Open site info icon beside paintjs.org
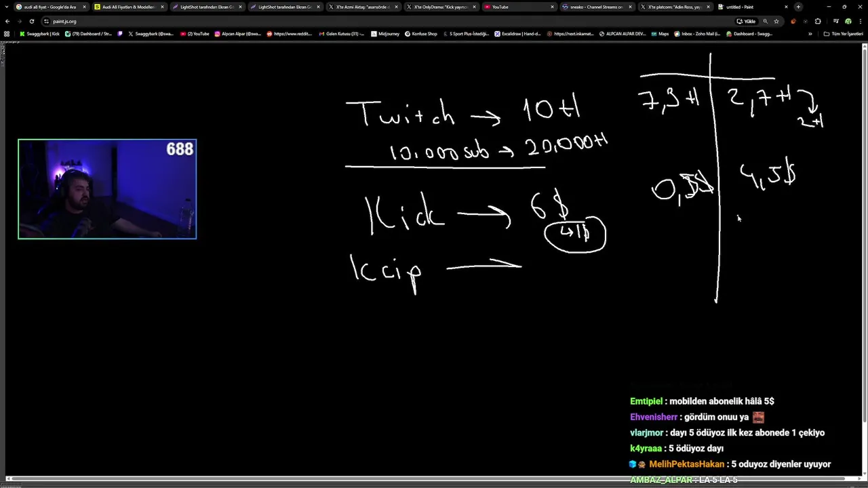This screenshot has height=488, width=868. [x=46, y=21]
